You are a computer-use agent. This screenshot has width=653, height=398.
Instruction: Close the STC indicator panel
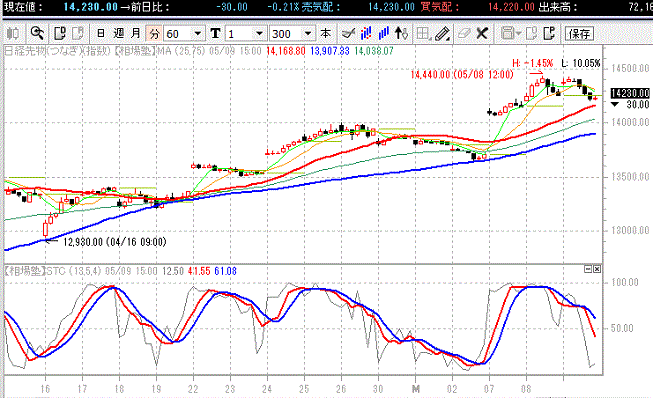pos(597,269)
